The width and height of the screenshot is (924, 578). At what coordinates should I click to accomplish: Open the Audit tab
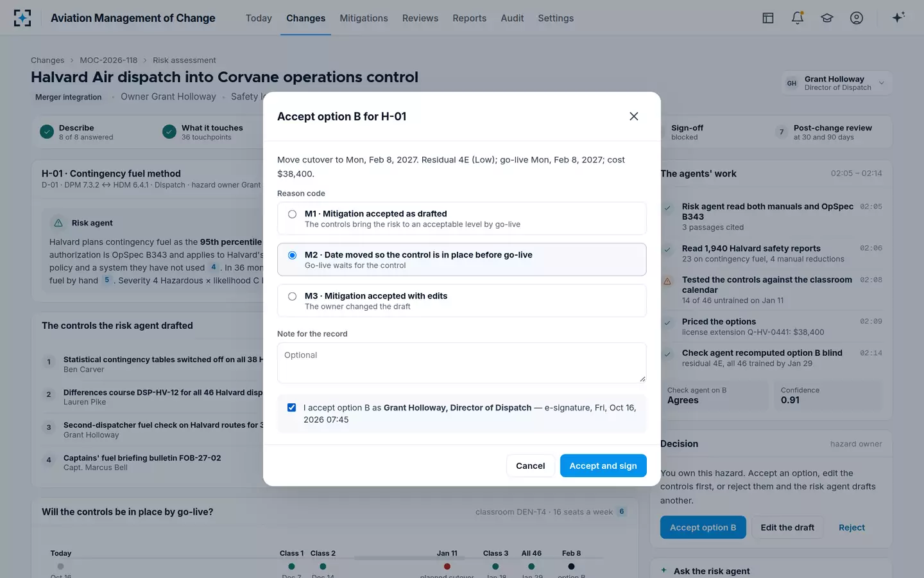(x=512, y=18)
